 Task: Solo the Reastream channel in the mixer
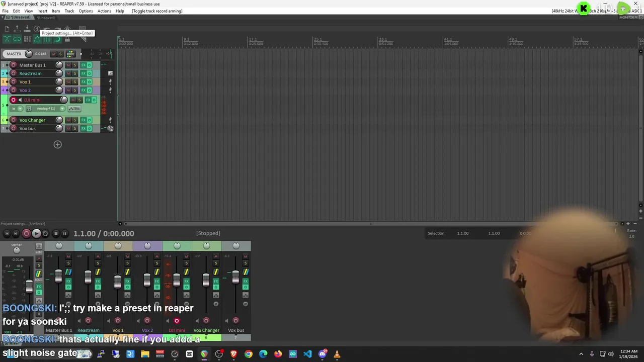click(x=98, y=263)
